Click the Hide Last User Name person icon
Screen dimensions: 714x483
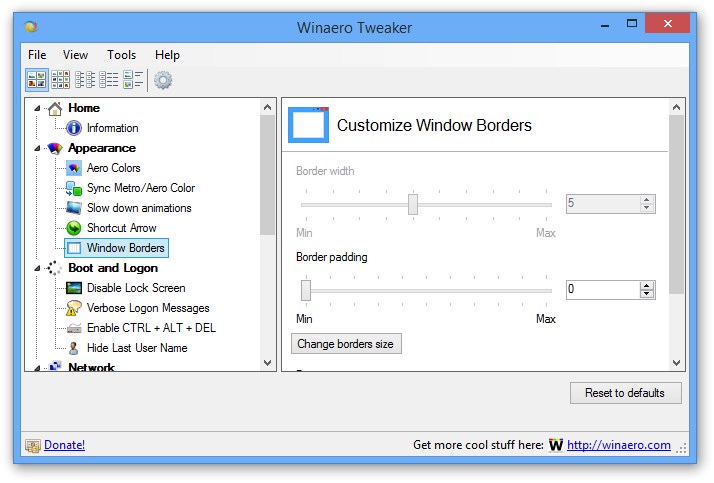click(x=74, y=348)
